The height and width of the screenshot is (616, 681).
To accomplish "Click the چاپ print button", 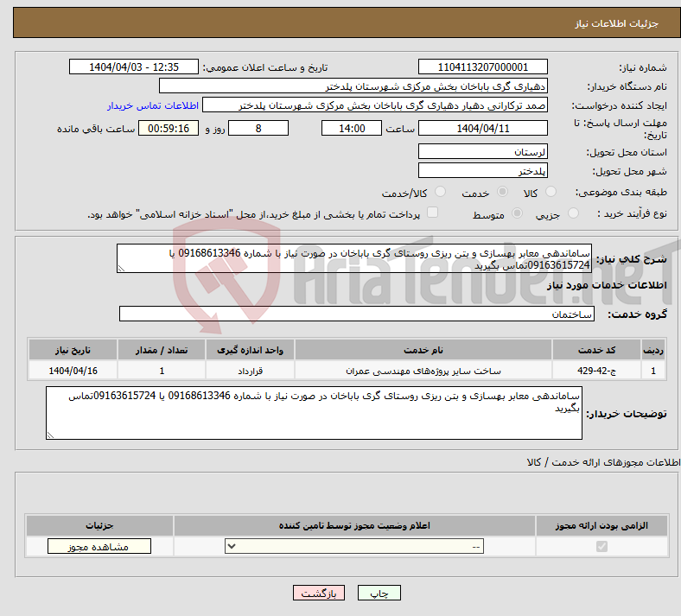I will click(379, 593).
